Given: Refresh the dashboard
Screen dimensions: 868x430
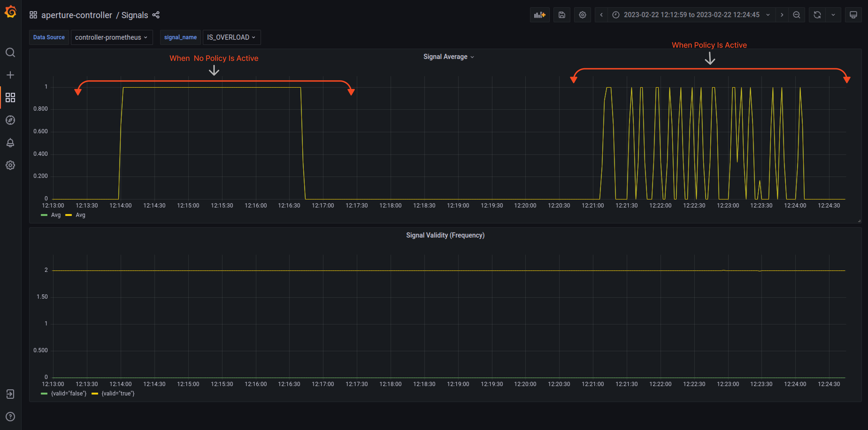Looking at the screenshot, I should coord(817,15).
